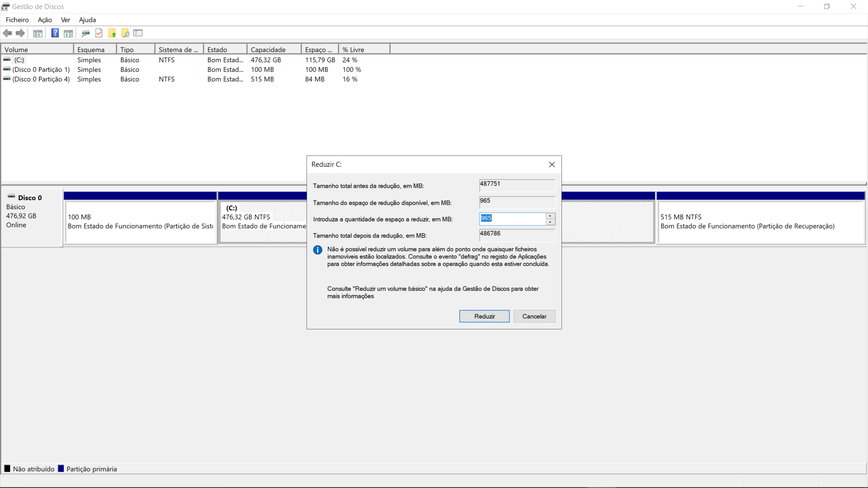
Task: Click the NTFS cell in the (C:) row
Action: [166, 60]
